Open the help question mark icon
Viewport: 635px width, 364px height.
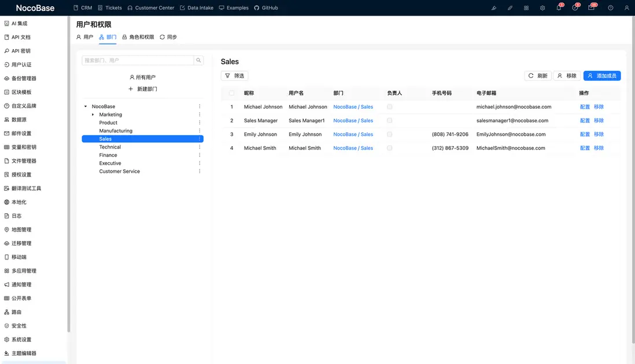[610, 8]
